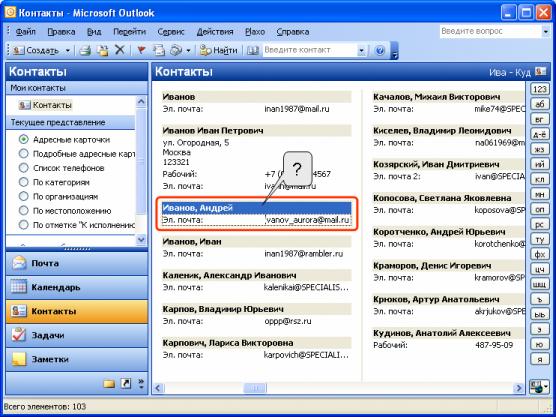Click the Создать new contact button
Screen dimensions: 556x417
click(36, 50)
